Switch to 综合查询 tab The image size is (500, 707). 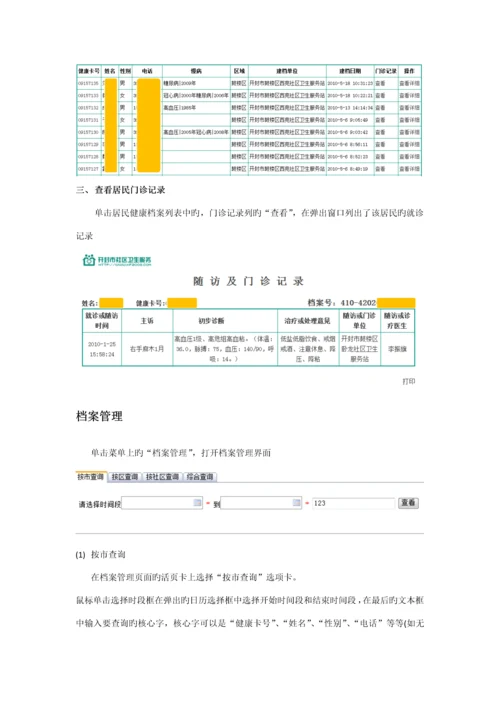tap(200, 477)
